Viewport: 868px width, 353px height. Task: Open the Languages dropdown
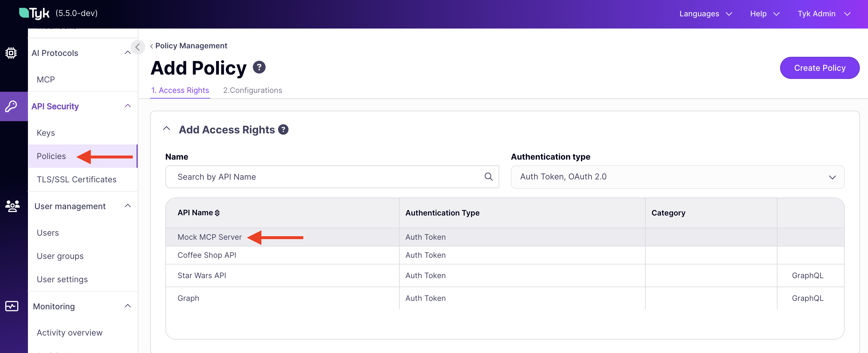coord(706,14)
